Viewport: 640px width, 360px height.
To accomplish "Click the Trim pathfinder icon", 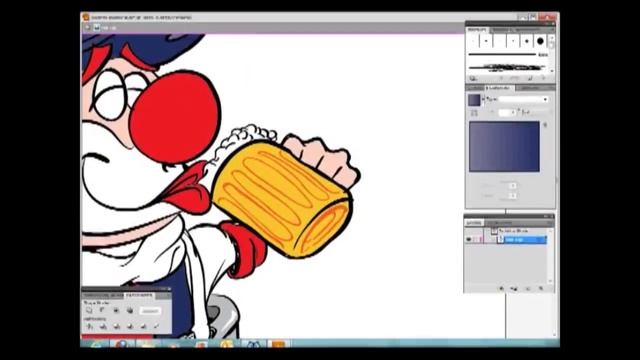I will pos(103,326).
